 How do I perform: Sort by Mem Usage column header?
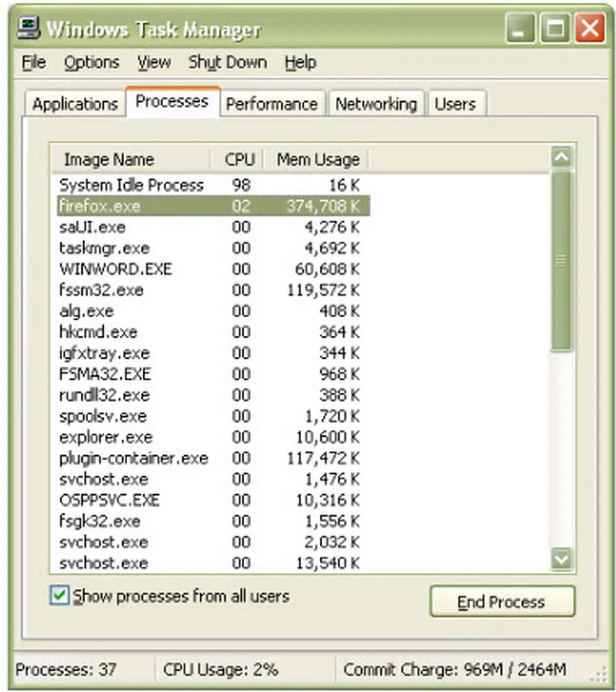point(317,159)
